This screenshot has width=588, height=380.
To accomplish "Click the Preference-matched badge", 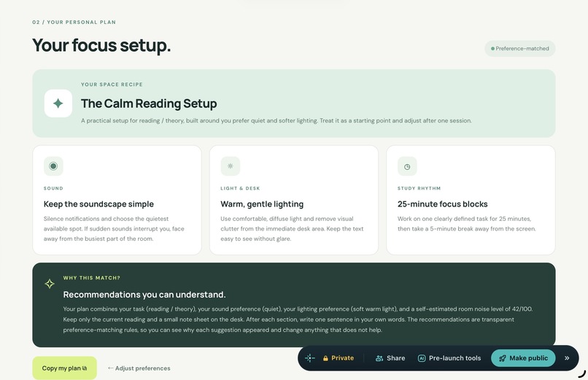I will (x=519, y=49).
